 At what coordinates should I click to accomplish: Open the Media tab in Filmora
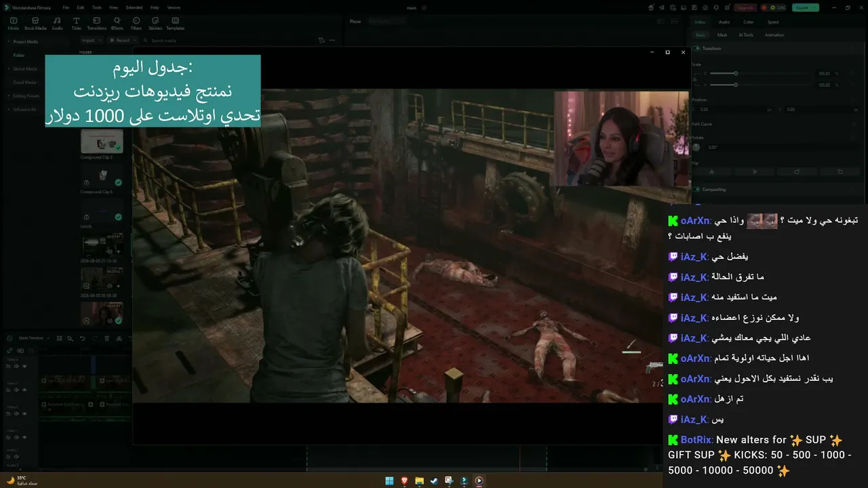pyautogui.click(x=14, y=24)
